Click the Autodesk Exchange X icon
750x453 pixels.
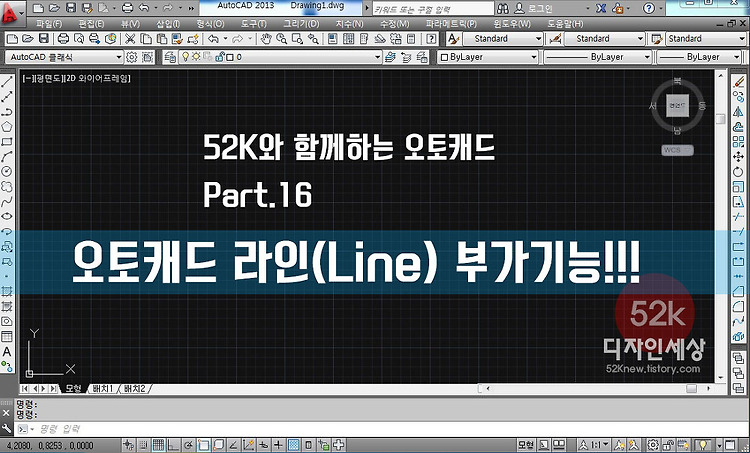(x=601, y=8)
